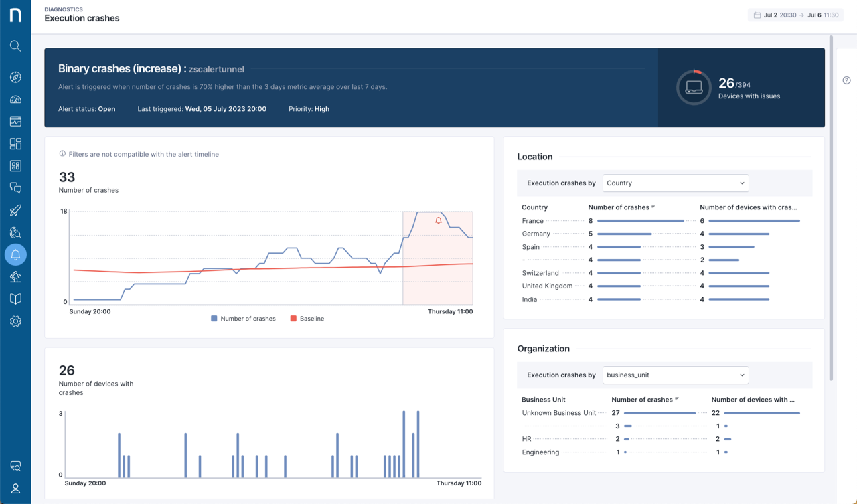Viewport: 857px width, 504px height.
Task: Open the Jul 2 to Jul 6 date picker
Action: (795, 13)
